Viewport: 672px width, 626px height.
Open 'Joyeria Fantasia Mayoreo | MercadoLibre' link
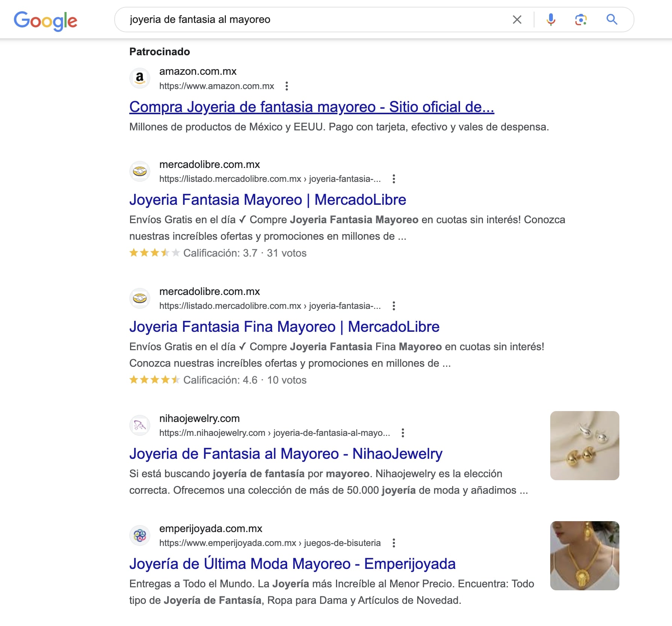click(268, 200)
